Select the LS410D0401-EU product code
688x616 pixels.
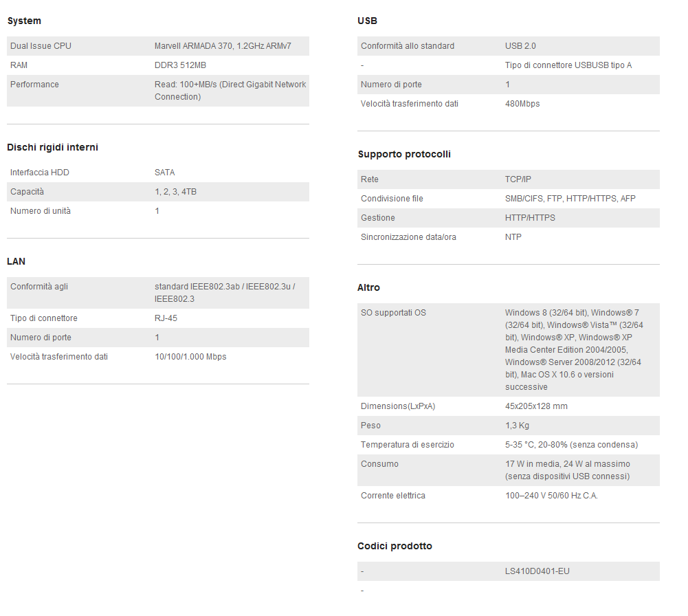coord(537,571)
